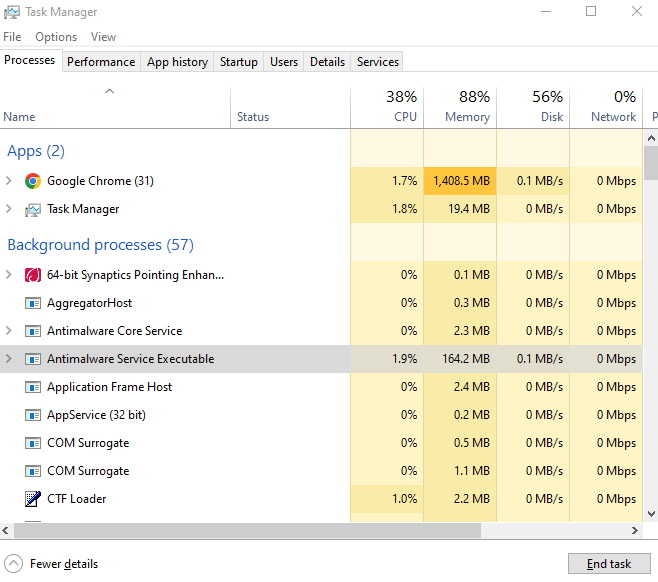658x582 pixels.
Task: Click the Antimalware Core Service icon
Action: 33,331
